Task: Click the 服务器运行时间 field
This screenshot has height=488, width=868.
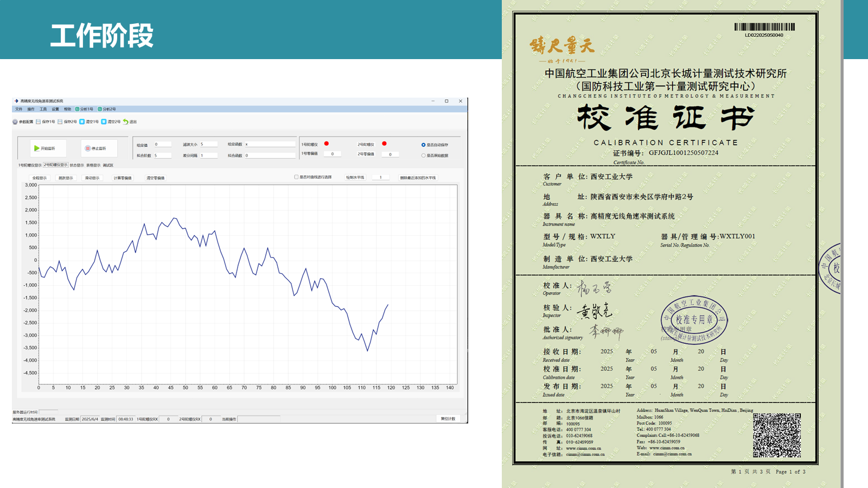Action: (48, 412)
